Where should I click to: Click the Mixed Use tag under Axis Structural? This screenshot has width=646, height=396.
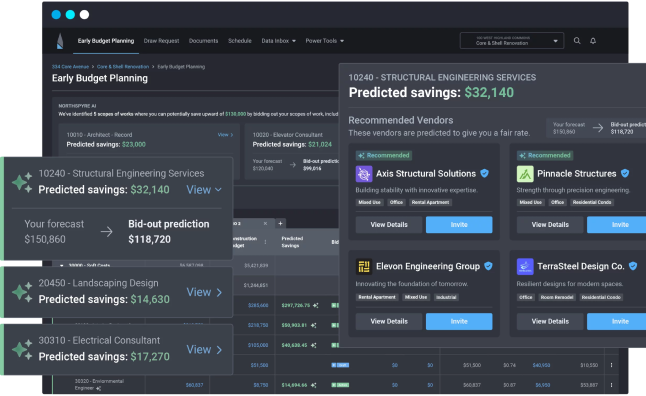click(370, 202)
